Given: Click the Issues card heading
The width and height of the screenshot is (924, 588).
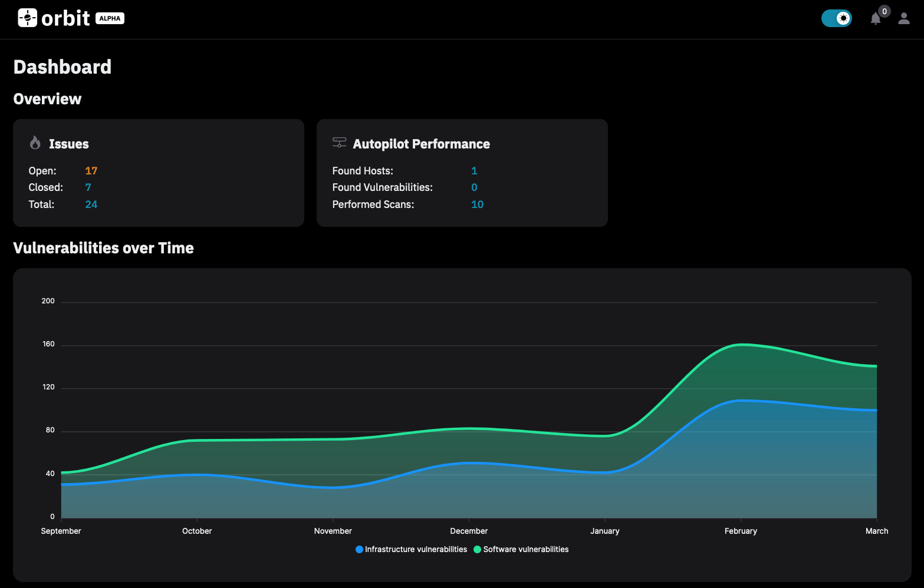Looking at the screenshot, I should point(68,144).
